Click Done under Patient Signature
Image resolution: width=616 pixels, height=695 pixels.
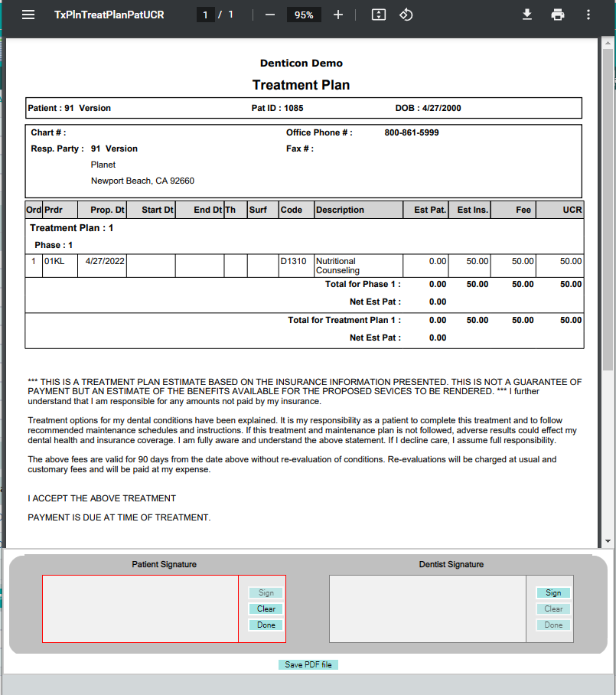click(x=266, y=625)
